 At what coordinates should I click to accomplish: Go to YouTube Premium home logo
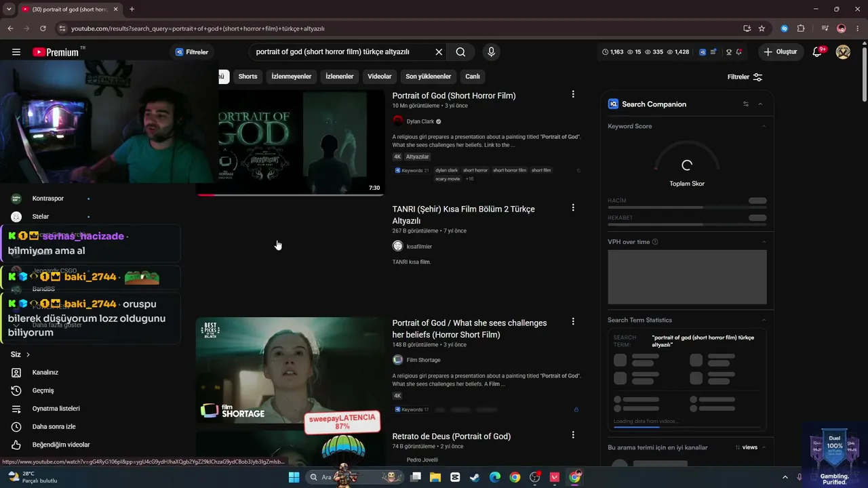(56, 52)
